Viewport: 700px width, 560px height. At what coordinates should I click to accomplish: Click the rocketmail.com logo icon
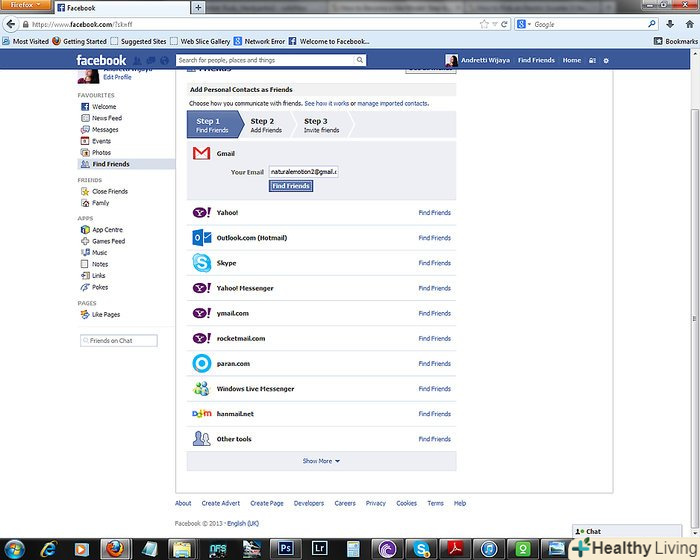coord(201,338)
